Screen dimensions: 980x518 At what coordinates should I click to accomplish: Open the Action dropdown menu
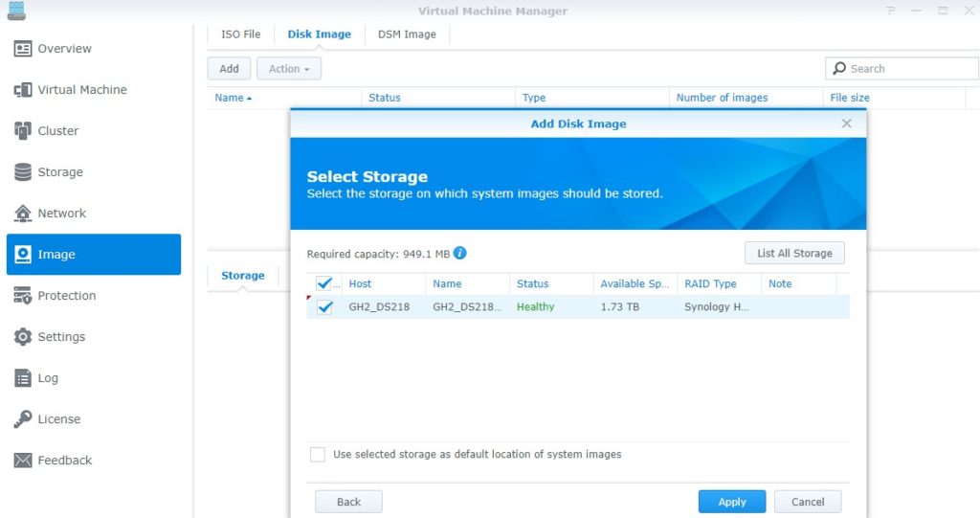(x=289, y=69)
